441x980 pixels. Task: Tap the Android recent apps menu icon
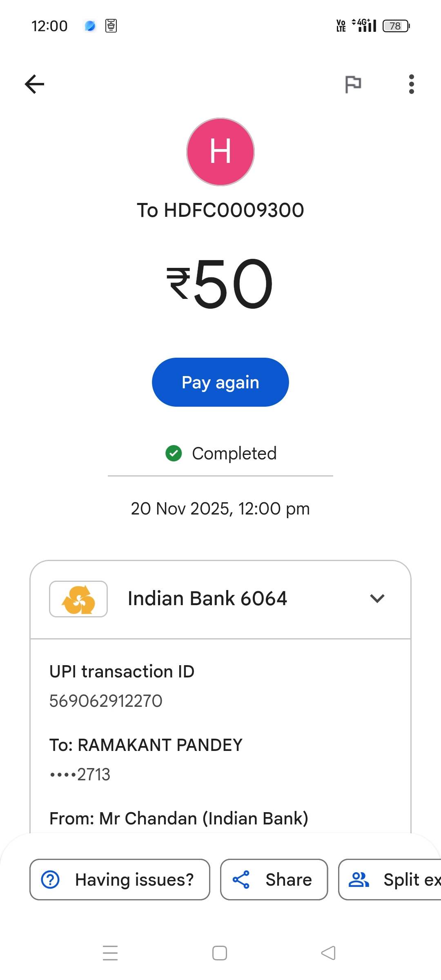(x=110, y=953)
